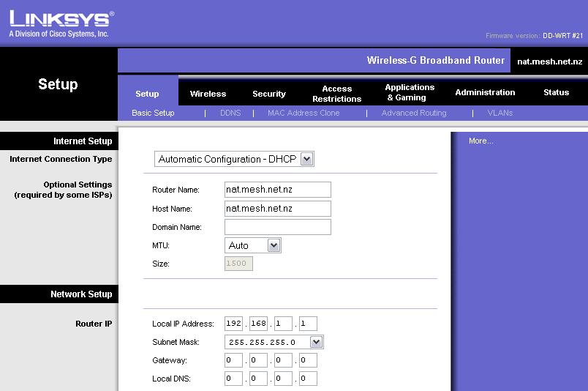
Task: Click the fourth Gateway octet field
Action: coord(308,360)
